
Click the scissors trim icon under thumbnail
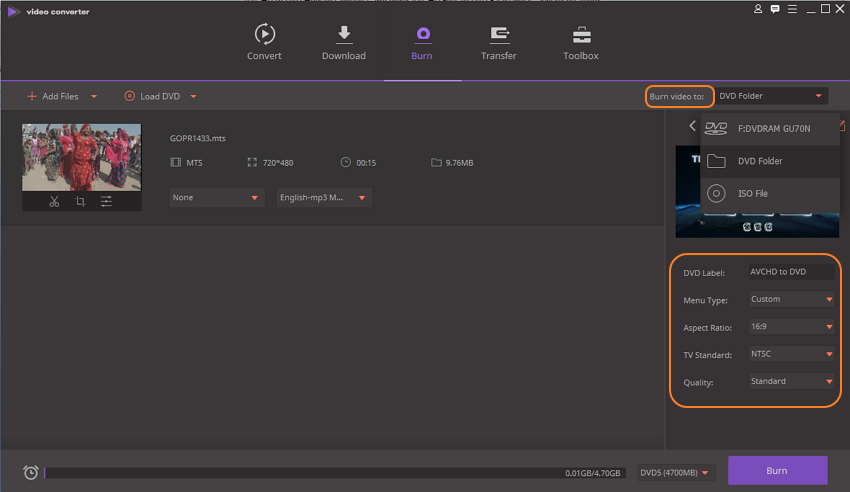54,201
